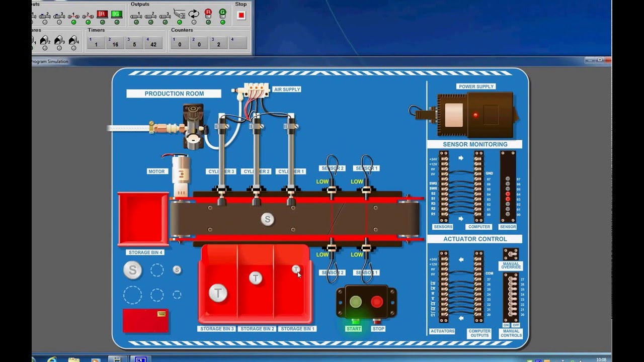
Task: Click the red Stop square button
Action: click(241, 15)
